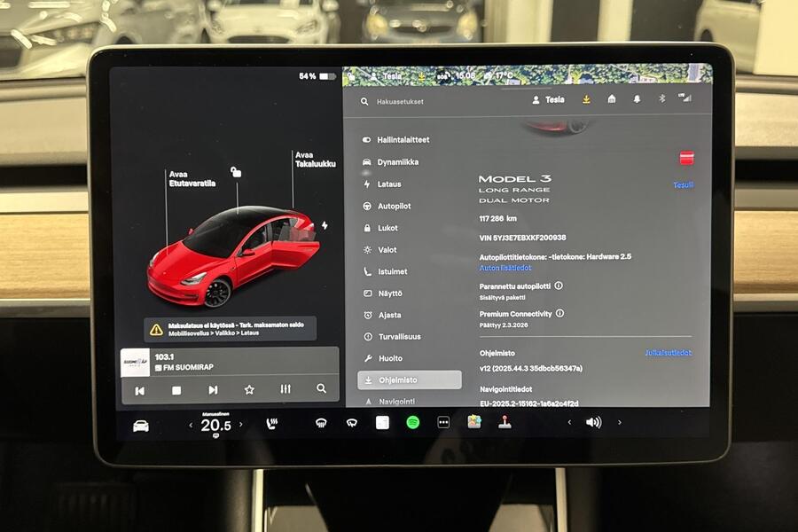Favorite FM SUOMIRAP with the star icon
The image size is (798, 532).
pyautogui.click(x=248, y=388)
